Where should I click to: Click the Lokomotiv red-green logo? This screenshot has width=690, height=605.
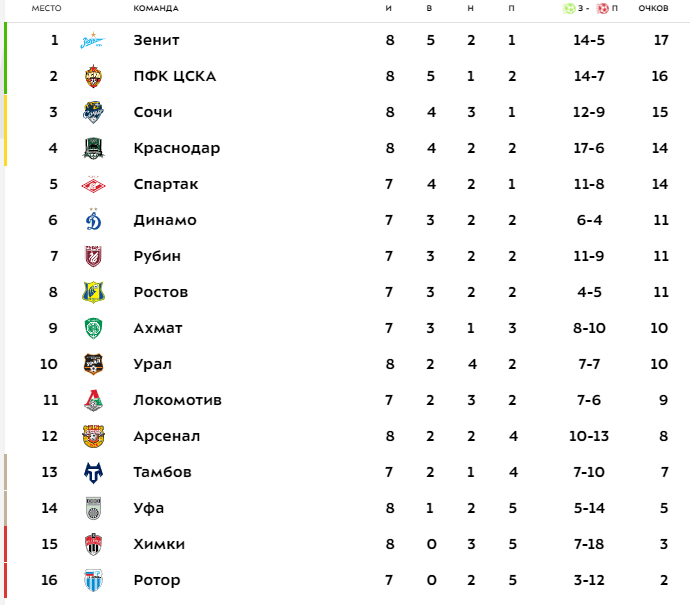[x=94, y=401]
